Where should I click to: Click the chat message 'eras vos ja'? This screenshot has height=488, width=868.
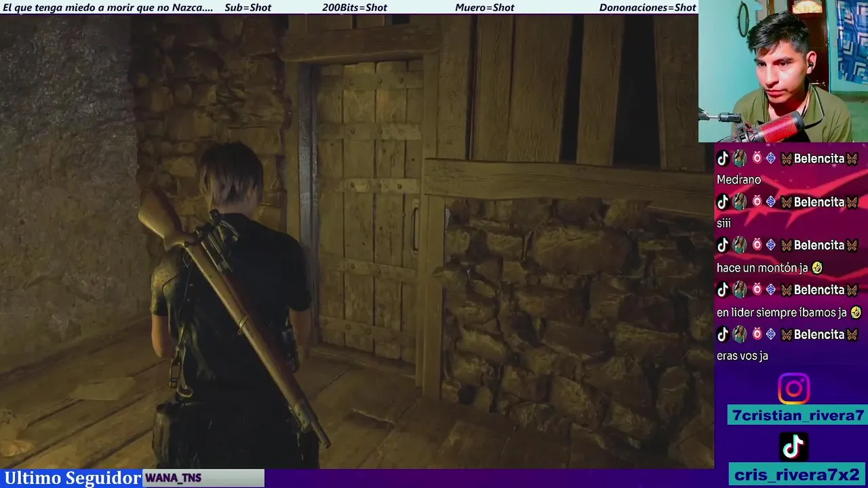(742, 356)
